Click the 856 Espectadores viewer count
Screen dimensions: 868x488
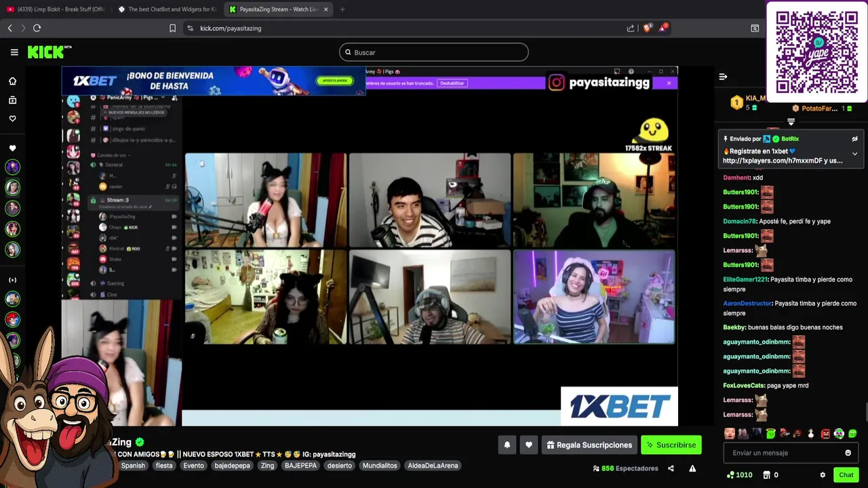pos(626,468)
